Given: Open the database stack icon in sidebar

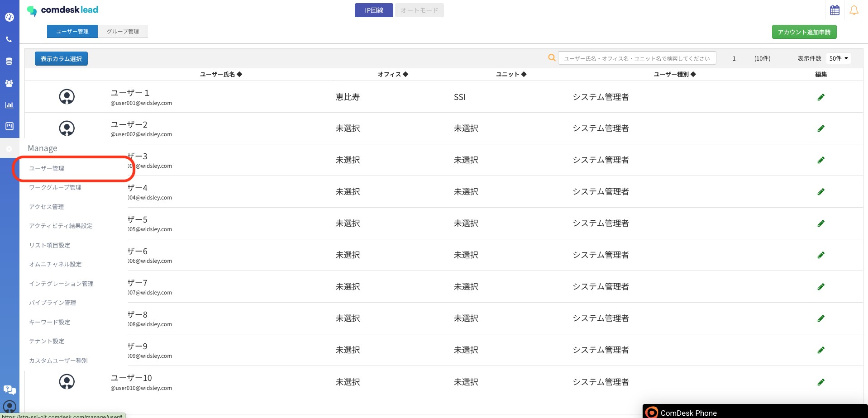Looking at the screenshot, I should point(9,61).
